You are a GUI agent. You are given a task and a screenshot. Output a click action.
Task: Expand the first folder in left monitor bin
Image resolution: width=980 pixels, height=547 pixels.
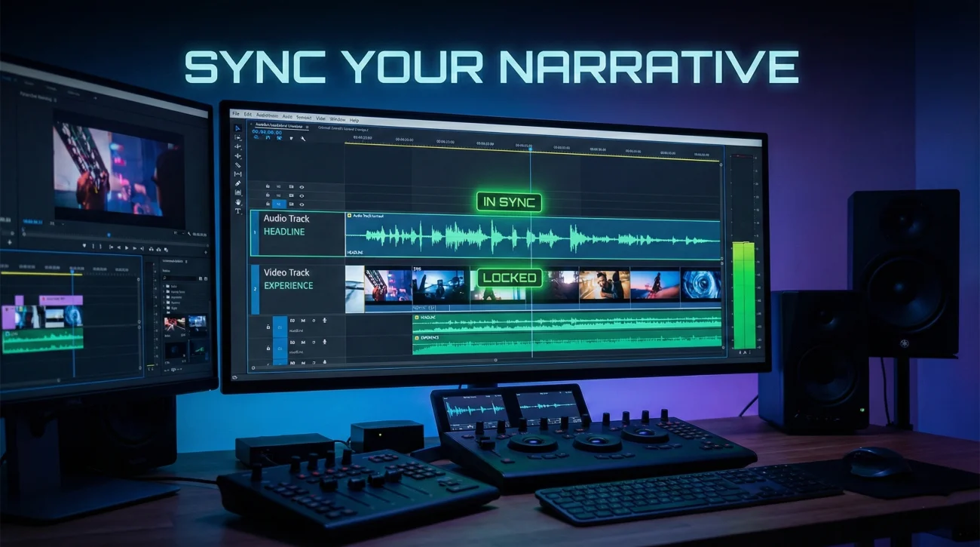164,286
